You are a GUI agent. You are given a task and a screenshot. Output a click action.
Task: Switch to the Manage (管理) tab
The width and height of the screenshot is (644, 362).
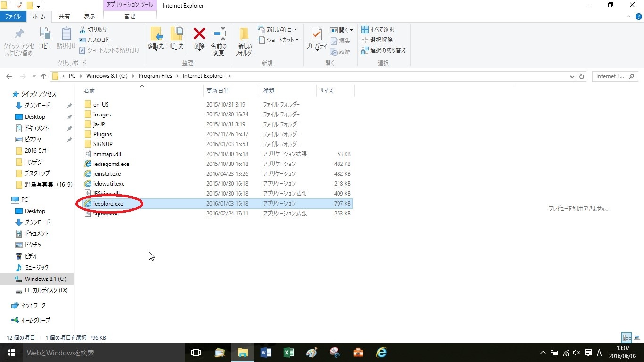pyautogui.click(x=130, y=16)
